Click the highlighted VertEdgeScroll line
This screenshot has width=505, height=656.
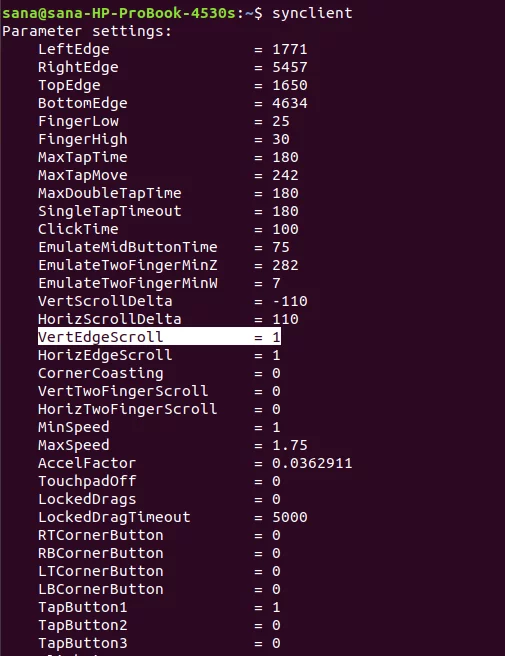pyautogui.click(x=159, y=336)
